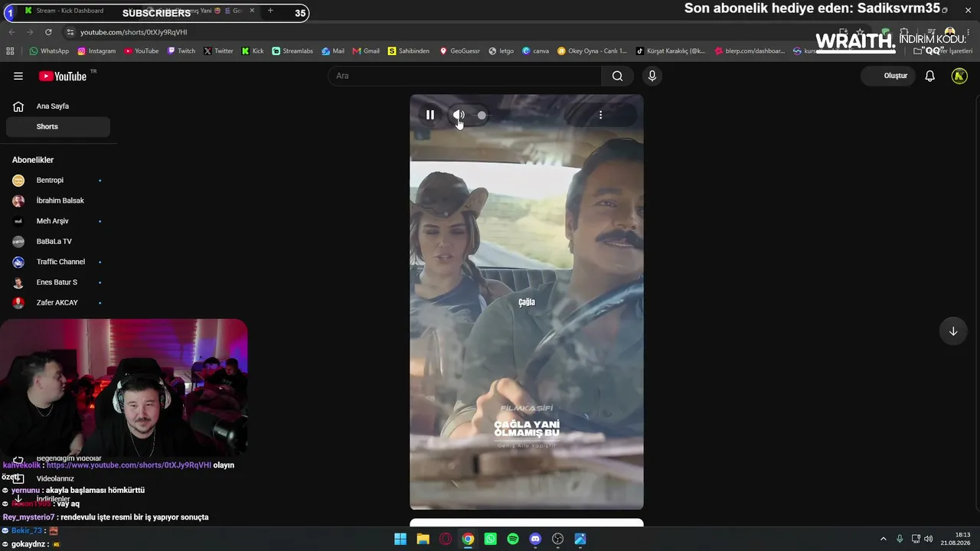Open Okey Oyna - Canlı bookmark
This screenshot has width=980, height=551.
pyautogui.click(x=593, y=51)
